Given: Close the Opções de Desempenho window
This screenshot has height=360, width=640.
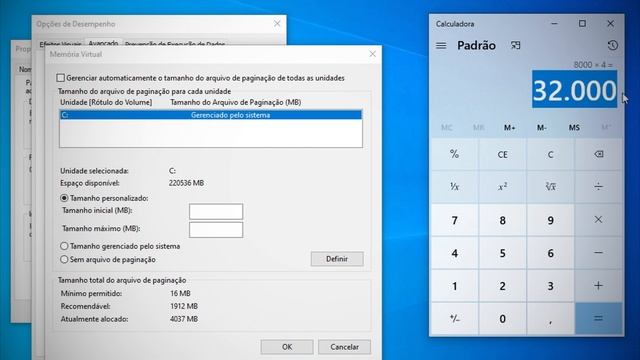Looking at the screenshot, I should pos(277,24).
